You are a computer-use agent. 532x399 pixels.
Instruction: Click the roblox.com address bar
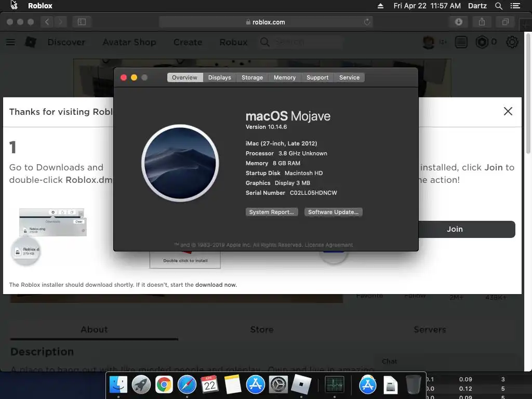point(265,22)
